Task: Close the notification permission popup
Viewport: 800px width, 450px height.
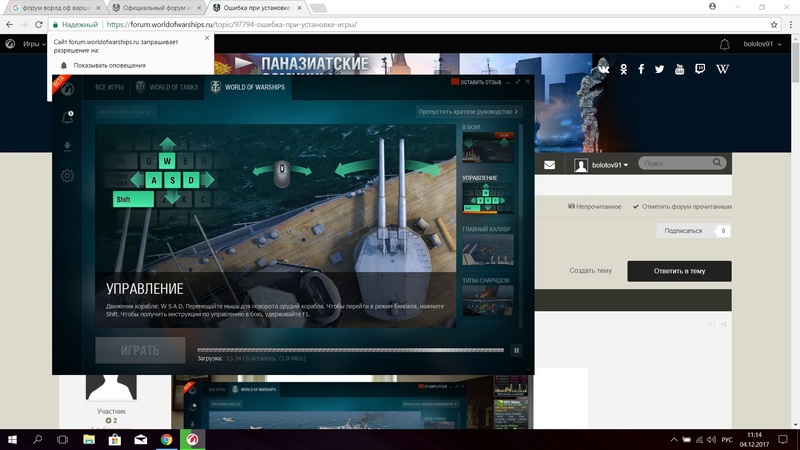Action: click(207, 38)
